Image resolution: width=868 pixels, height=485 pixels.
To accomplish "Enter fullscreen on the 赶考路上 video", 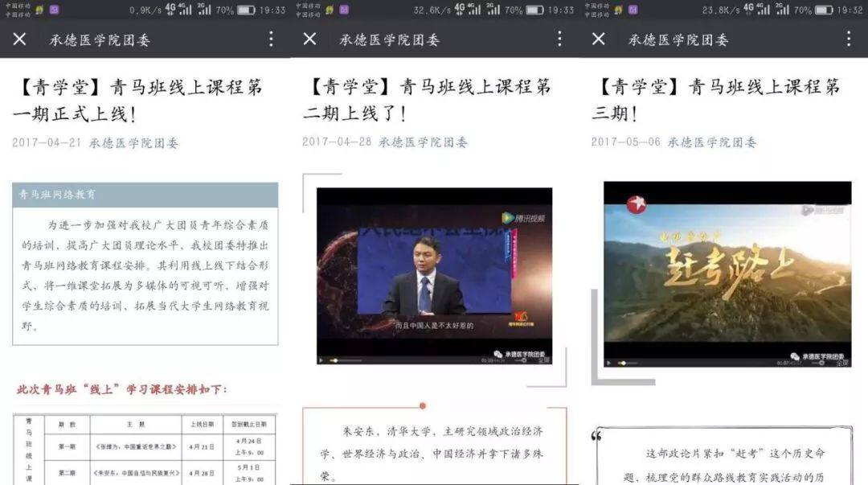I will pyautogui.click(x=842, y=363).
